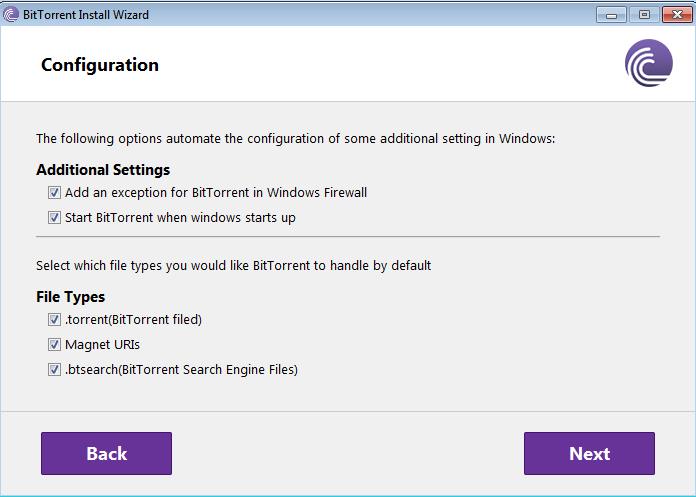Viewport: 696px width, 497px height.
Task: Disable the .torrent file type association
Action: point(54,320)
